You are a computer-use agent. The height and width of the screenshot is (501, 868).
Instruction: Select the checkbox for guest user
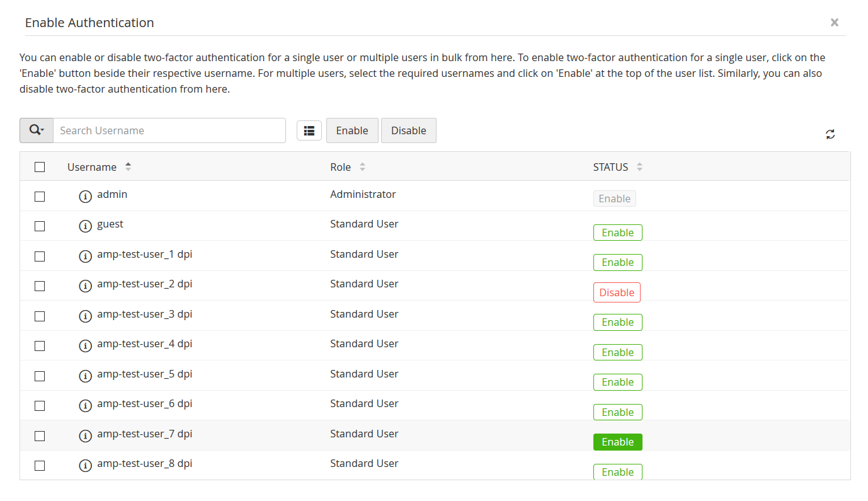pos(40,226)
